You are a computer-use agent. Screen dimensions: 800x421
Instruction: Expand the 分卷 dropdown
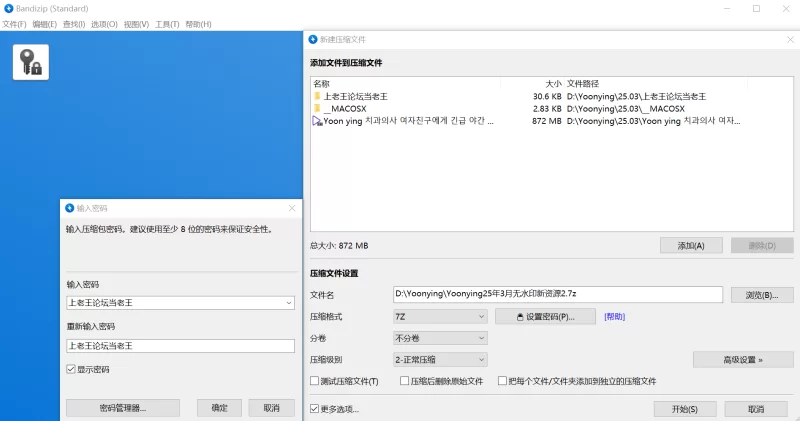(x=440, y=338)
